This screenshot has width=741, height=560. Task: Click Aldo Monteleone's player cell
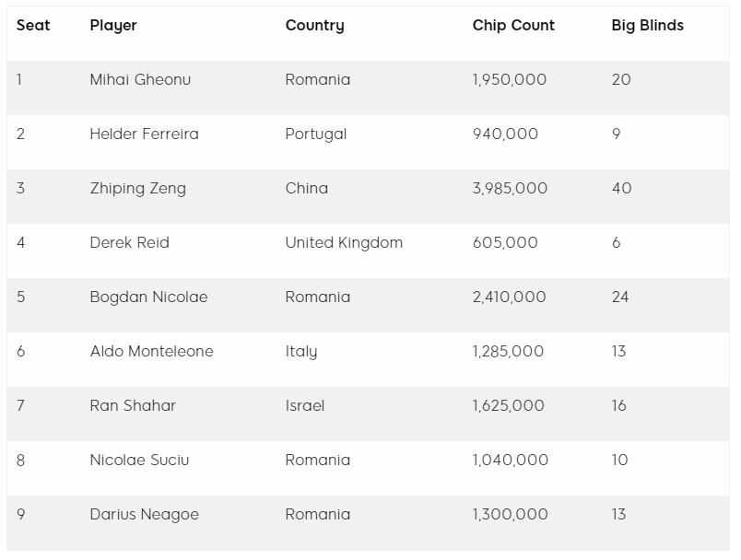click(151, 352)
